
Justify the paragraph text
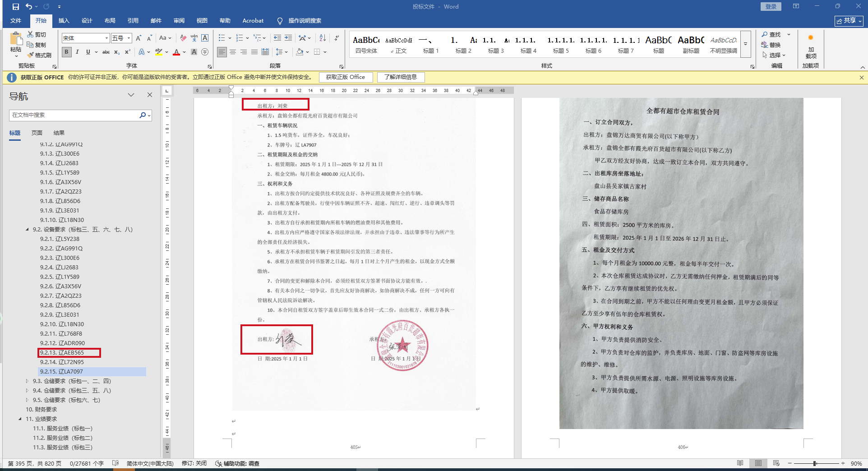click(x=254, y=52)
